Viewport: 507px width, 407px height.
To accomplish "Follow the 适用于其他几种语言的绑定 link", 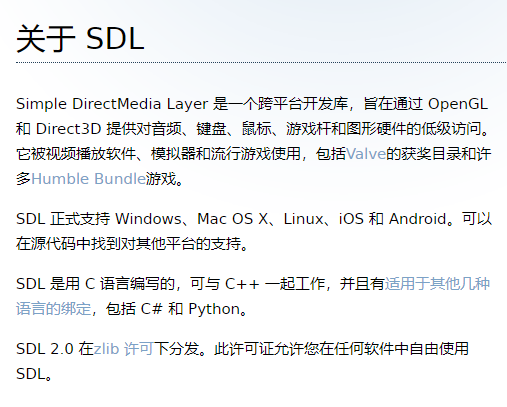I will [x=437, y=284].
